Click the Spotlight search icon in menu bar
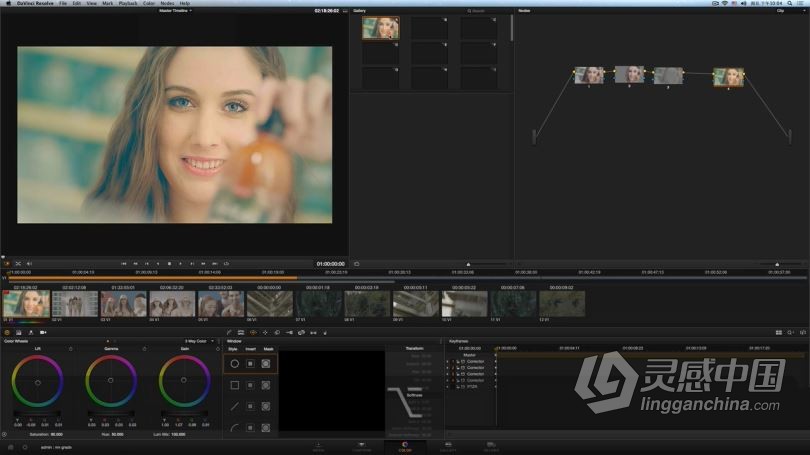 tap(789, 3)
